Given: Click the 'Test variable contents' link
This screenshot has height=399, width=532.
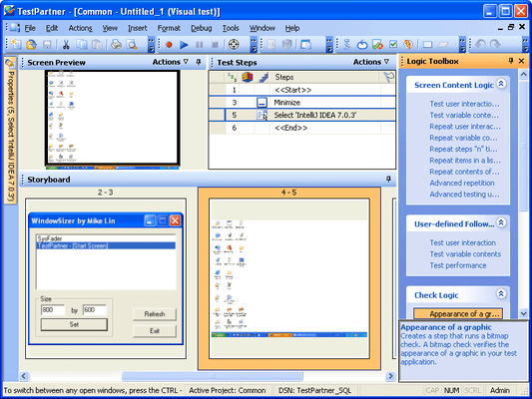Looking at the screenshot, I should coord(465,254).
